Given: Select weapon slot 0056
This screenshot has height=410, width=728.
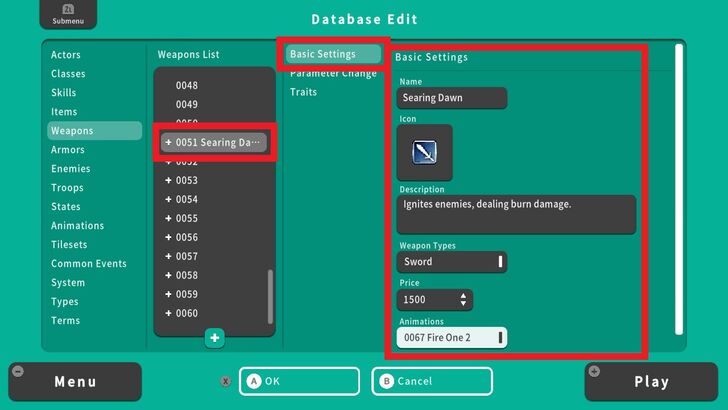Looking at the screenshot, I should click(187, 237).
